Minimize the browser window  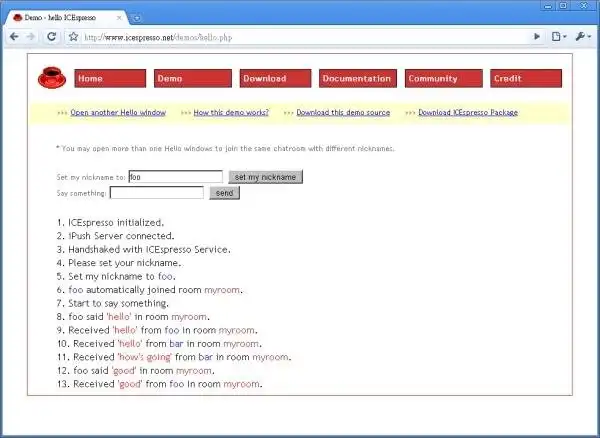tap(548, 6)
